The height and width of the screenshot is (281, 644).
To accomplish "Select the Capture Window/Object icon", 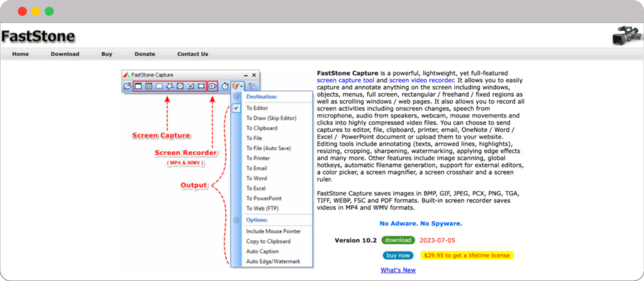I will (x=149, y=85).
